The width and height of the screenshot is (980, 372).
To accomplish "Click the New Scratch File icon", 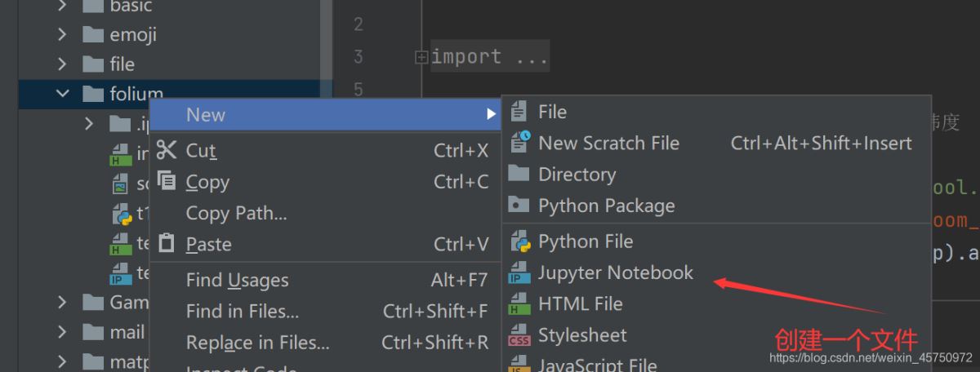I will coord(519,143).
